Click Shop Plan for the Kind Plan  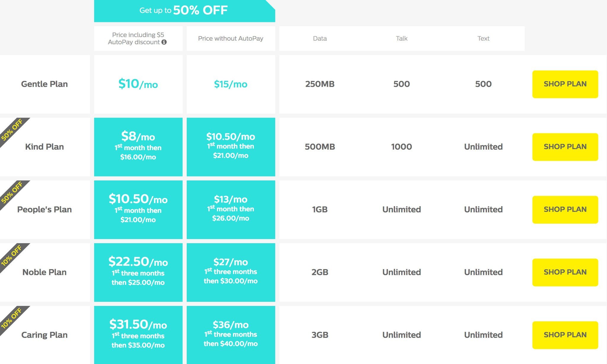565,147
